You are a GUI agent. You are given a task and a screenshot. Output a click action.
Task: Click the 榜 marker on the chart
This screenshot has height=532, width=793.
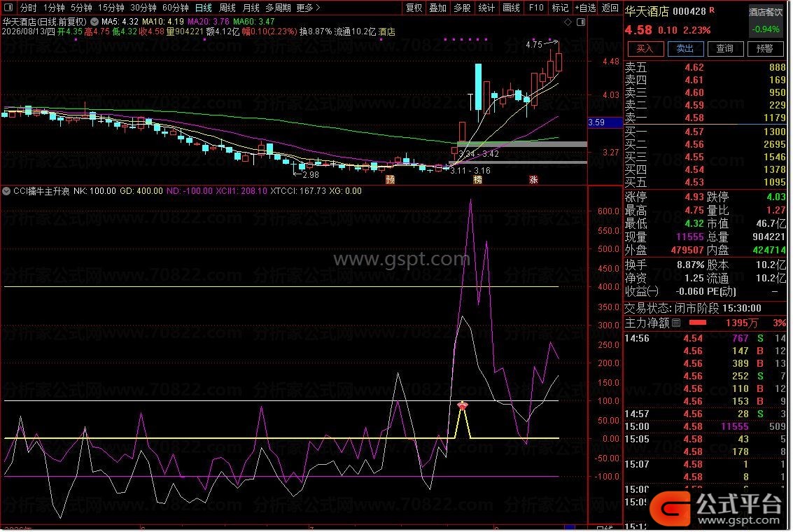478,179
